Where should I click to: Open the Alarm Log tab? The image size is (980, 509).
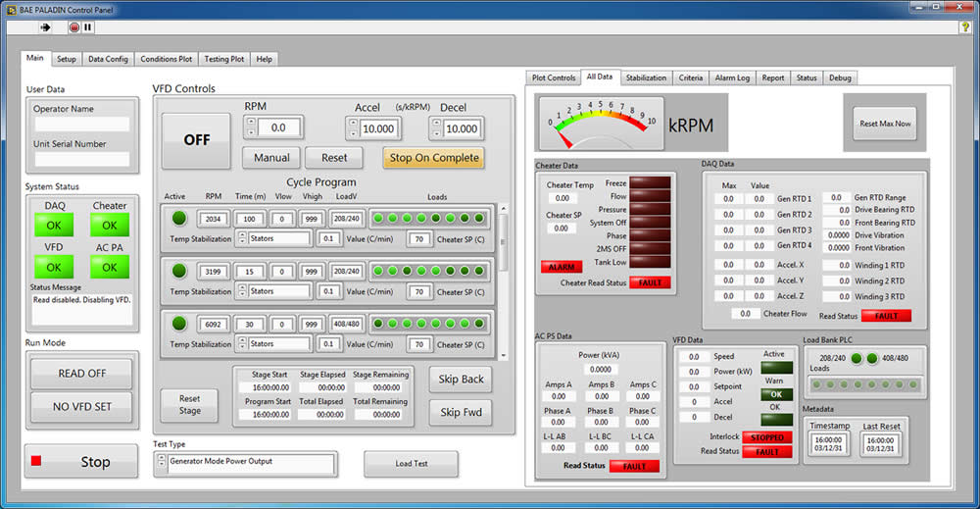coord(732,77)
